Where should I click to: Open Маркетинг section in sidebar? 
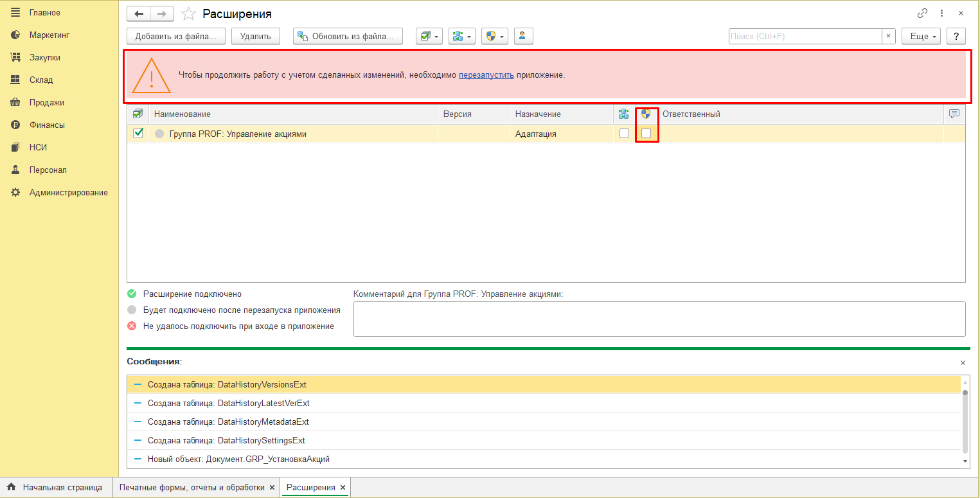(49, 35)
